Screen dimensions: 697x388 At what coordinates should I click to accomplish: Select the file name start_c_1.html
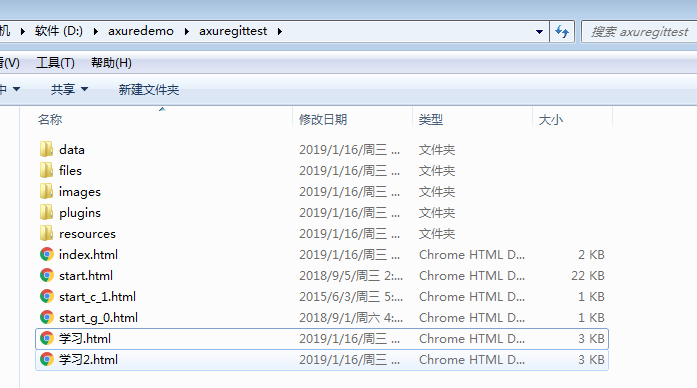97,296
